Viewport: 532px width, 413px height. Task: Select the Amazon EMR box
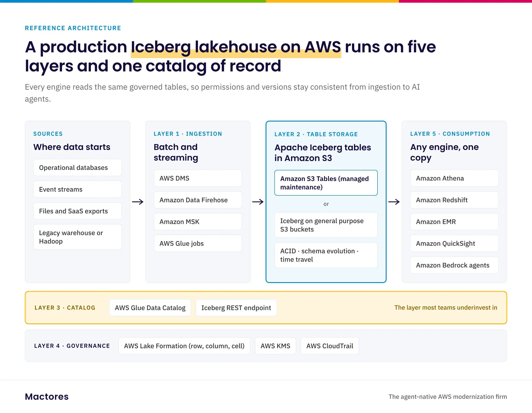(454, 222)
